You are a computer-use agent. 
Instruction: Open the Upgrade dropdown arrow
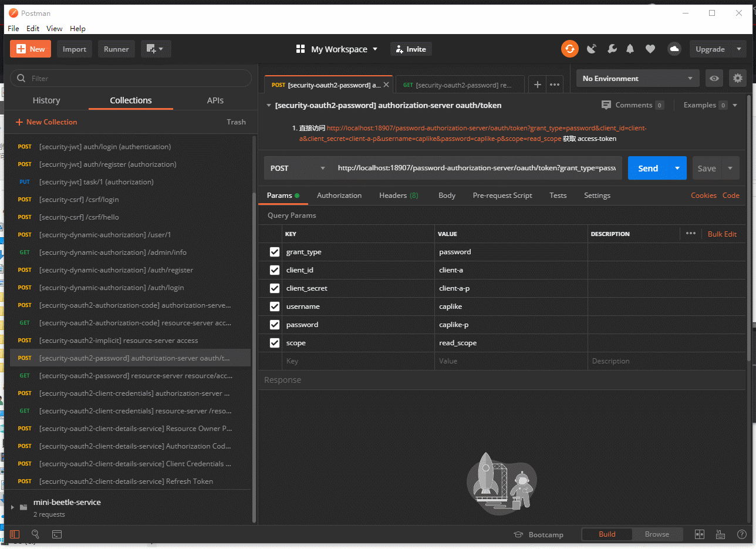pyautogui.click(x=738, y=49)
